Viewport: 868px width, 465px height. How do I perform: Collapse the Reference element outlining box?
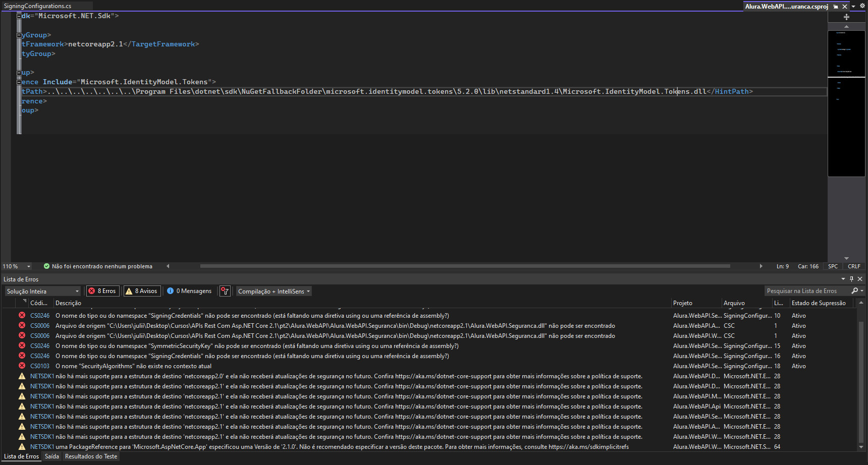pyautogui.click(x=19, y=82)
